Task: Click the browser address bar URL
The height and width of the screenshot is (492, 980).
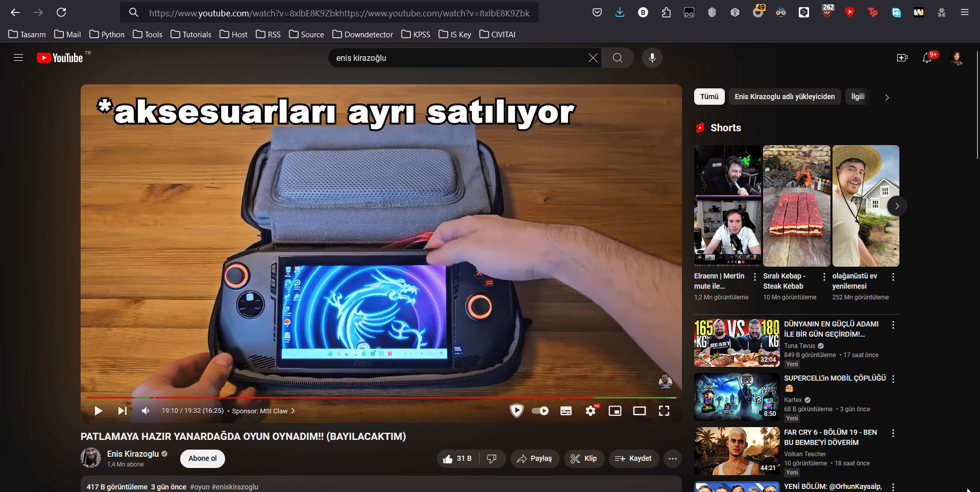Action: tap(339, 13)
